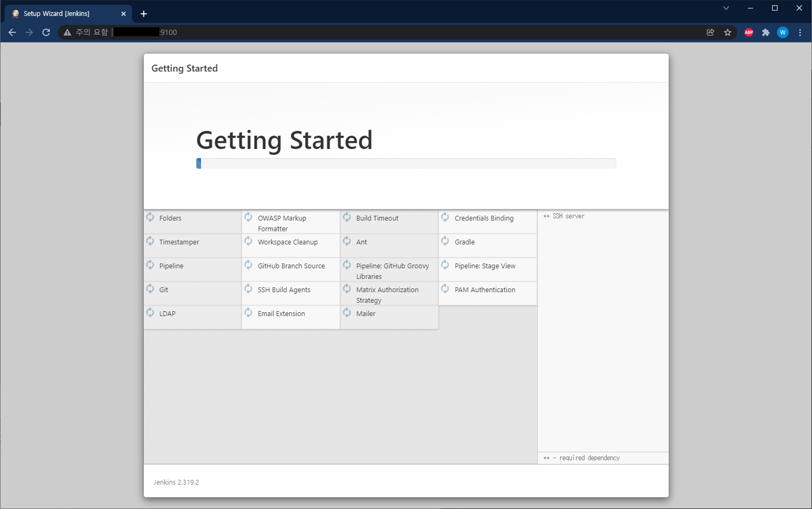Viewport: 812px width, 509px height.
Task: Click the spinner icon beside Ant
Action: click(347, 241)
